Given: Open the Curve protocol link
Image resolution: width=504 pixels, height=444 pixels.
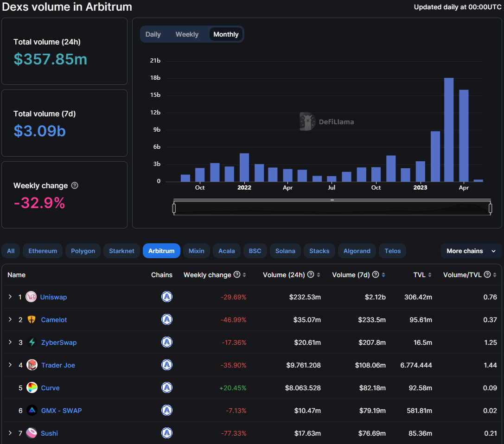Looking at the screenshot, I should click(50, 388).
